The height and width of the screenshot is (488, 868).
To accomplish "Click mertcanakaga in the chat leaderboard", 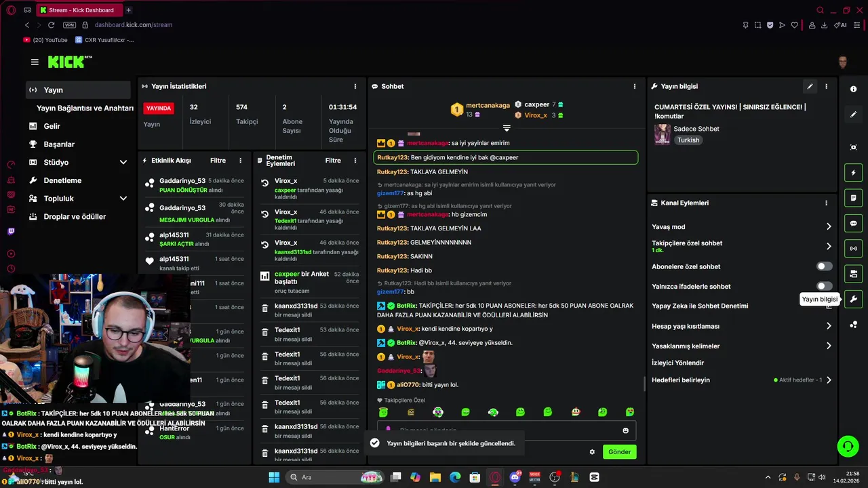I will tap(488, 105).
